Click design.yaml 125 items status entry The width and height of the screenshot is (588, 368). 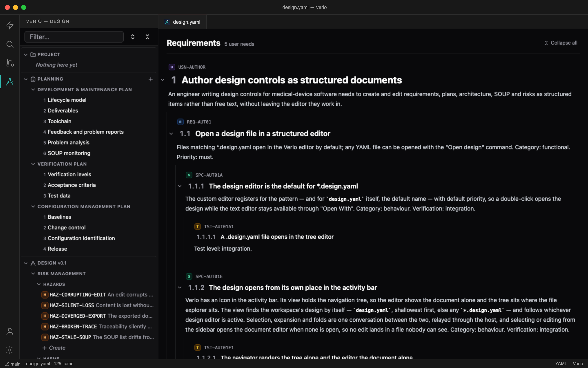click(50, 364)
